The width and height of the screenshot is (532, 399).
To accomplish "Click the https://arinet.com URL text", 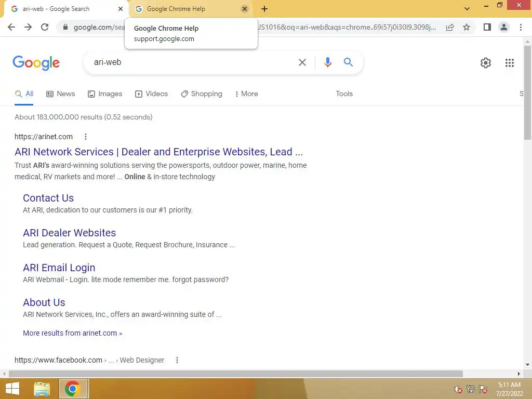I will pyautogui.click(x=44, y=137).
